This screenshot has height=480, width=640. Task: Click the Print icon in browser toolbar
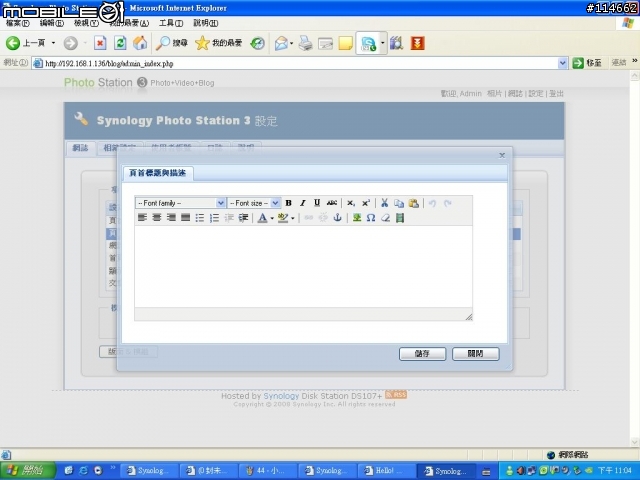305,43
